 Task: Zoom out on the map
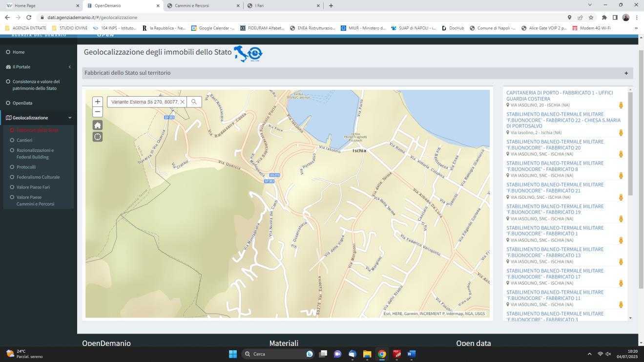[x=98, y=112]
